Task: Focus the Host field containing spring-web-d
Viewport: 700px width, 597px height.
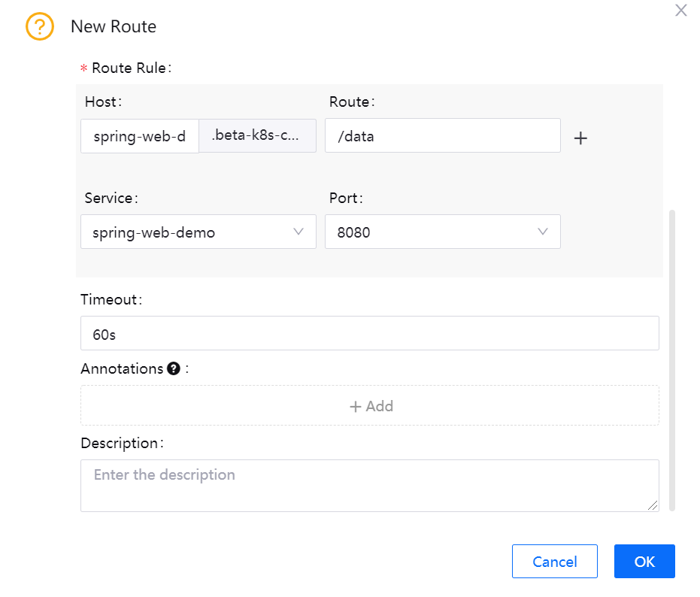Action: (x=140, y=136)
